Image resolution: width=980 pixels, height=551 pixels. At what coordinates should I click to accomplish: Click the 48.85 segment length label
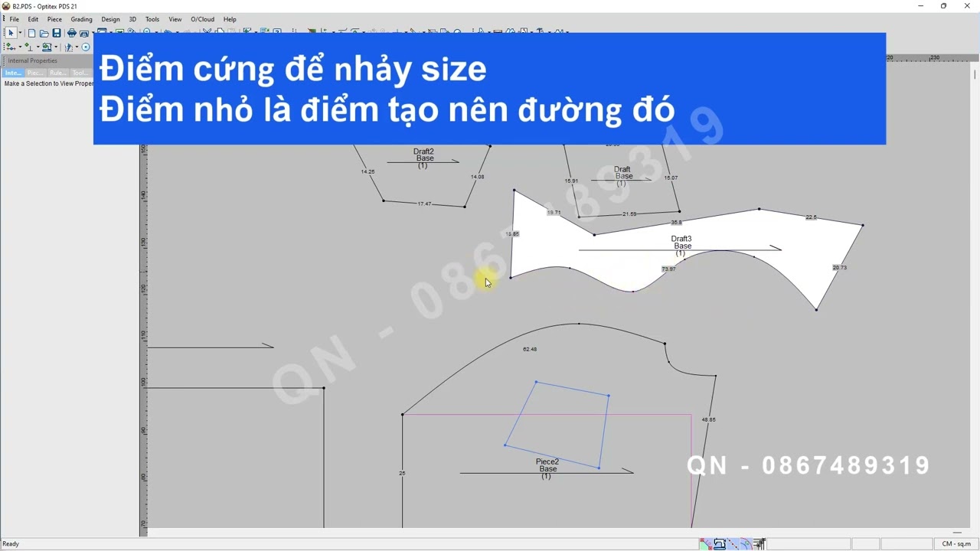[x=708, y=419]
